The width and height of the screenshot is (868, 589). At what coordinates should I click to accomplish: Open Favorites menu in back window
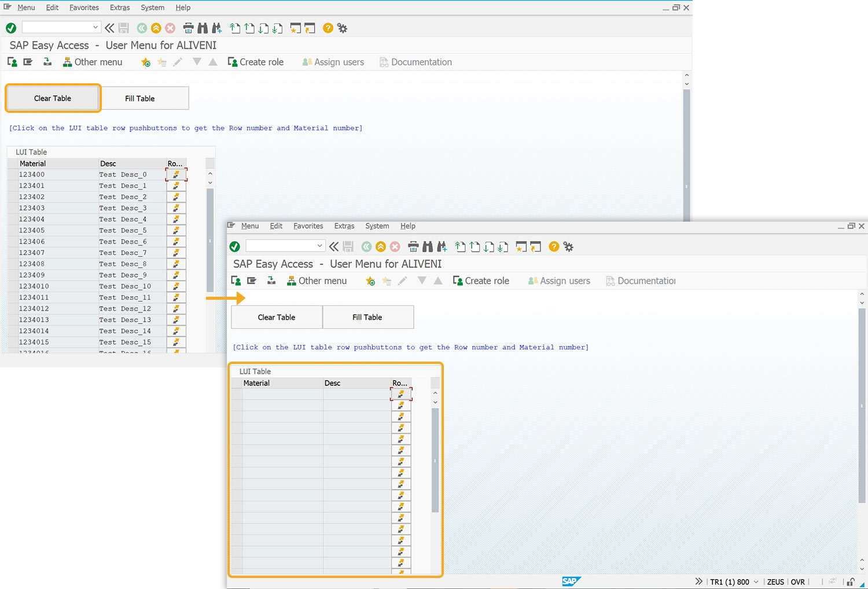point(84,8)
